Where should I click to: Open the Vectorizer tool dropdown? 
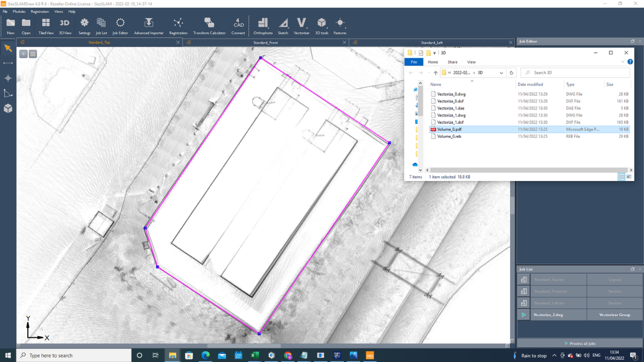(301, 26)
